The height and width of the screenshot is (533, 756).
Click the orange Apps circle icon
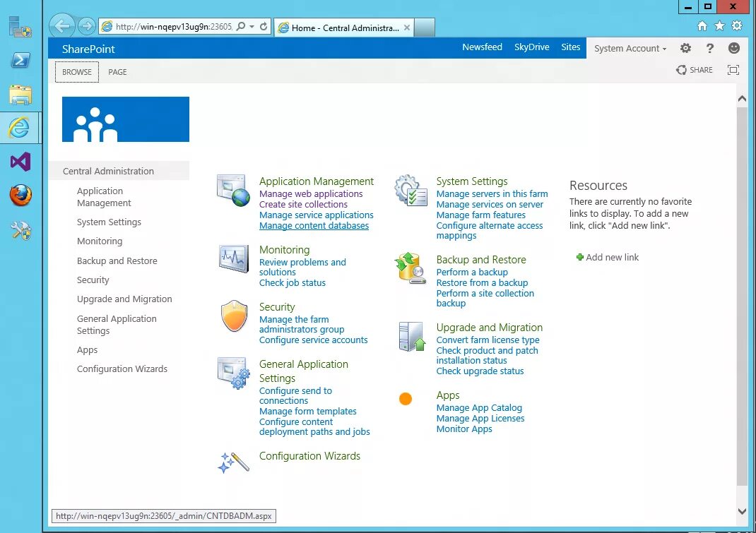click(406, 399)
